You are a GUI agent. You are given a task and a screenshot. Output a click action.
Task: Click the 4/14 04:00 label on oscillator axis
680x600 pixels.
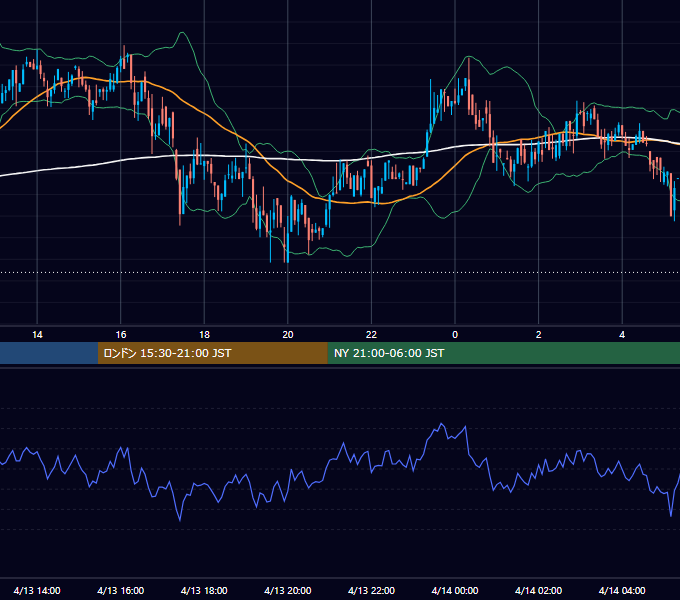(622, 590)
